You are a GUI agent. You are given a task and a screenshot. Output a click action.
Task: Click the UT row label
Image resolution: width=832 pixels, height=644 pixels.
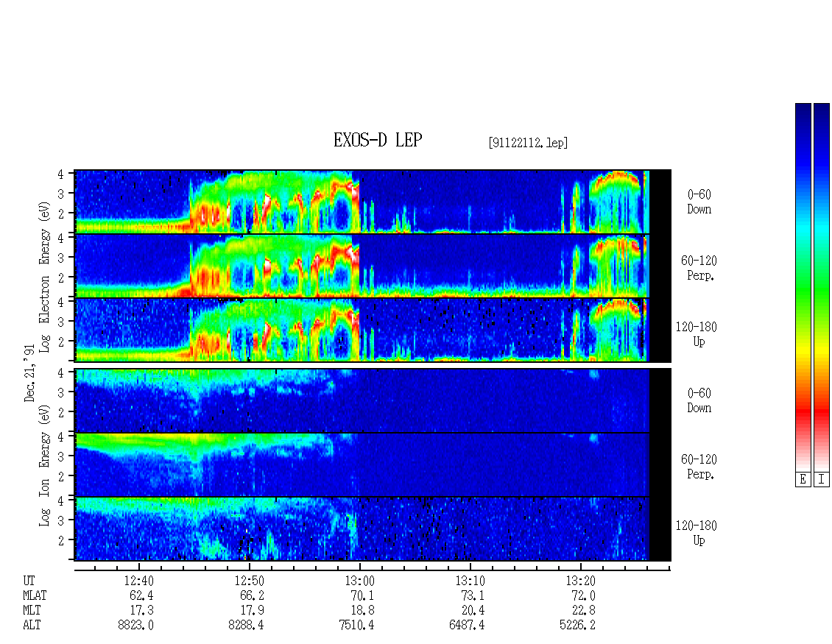point(29,581)
